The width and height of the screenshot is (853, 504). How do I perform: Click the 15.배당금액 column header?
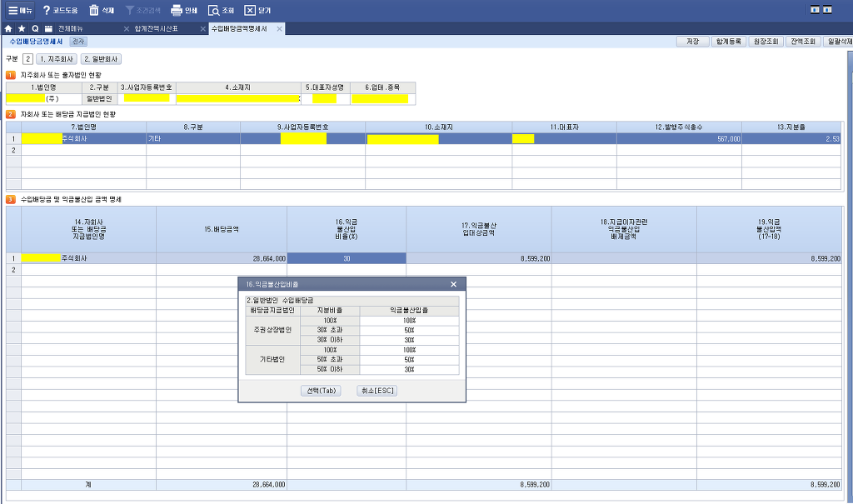point(222,229)
